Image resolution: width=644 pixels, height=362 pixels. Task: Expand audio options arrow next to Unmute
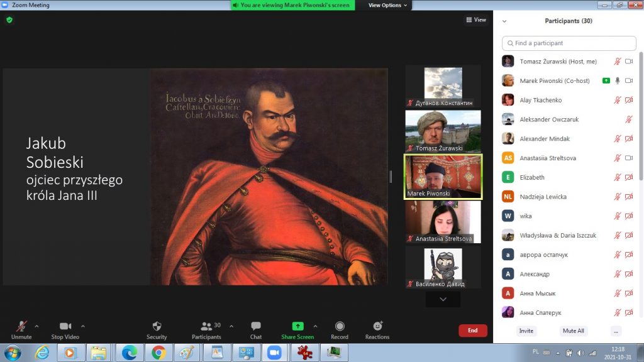(x=36, y=326)
